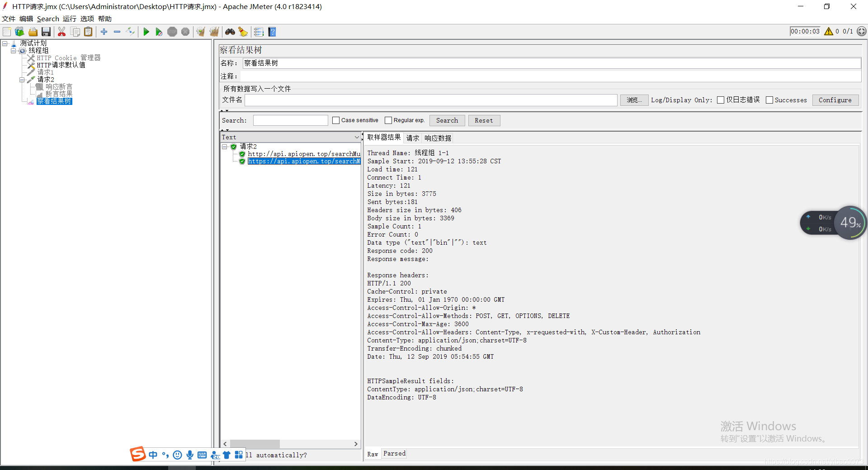868x470 pixels.
Task: Activate Sogou voice input microphone icon
Action: tap(190, 455)
